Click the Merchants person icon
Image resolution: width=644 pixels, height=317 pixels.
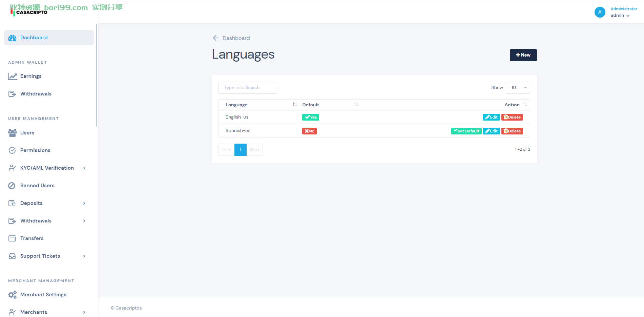(x=12, y=312)
